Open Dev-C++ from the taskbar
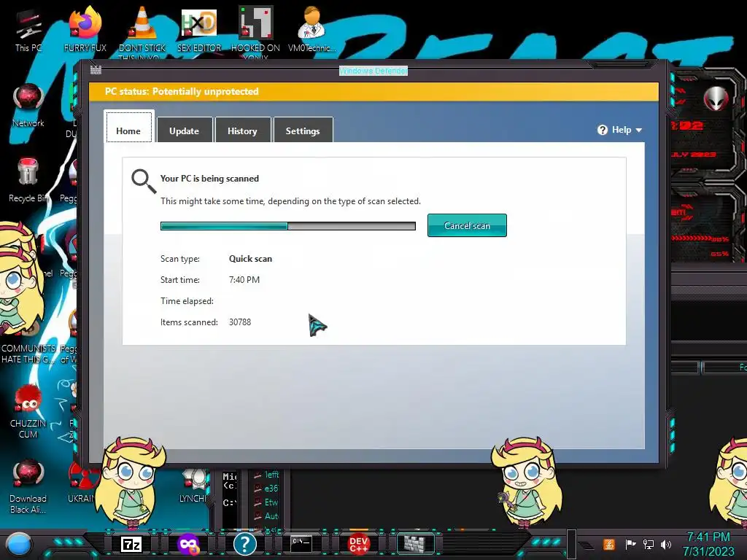747x560 pixels. point(358,544)
